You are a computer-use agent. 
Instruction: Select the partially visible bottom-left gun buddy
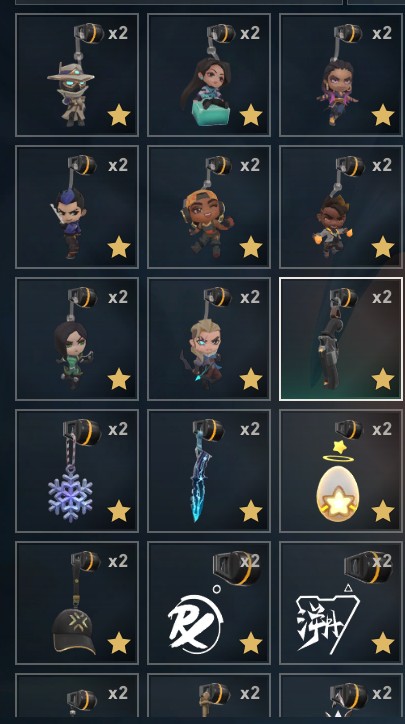77,695
